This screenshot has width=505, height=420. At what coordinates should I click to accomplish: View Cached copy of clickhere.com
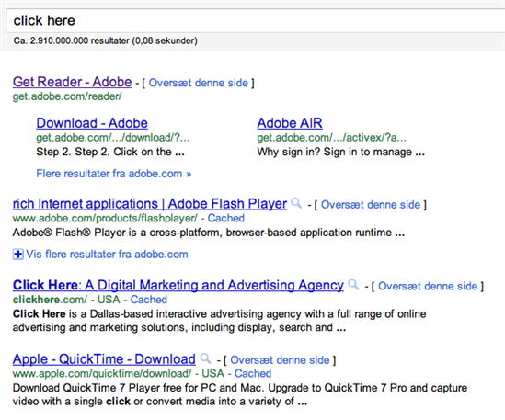pos(149,300)
